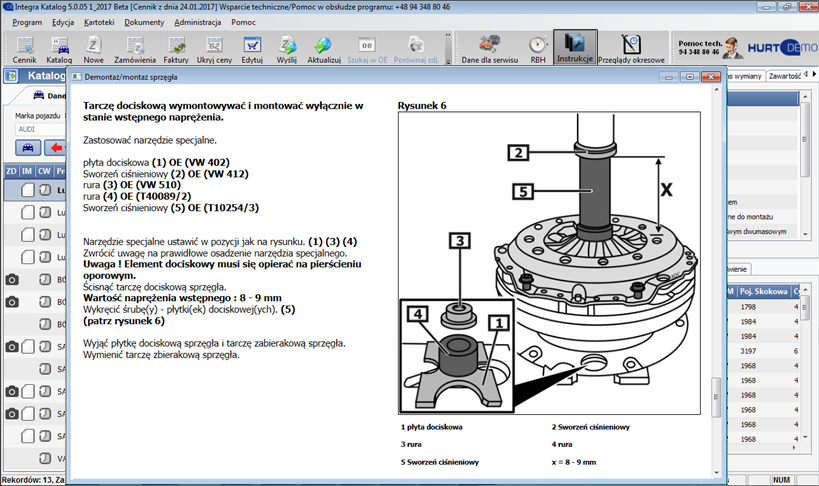Click the Wyślij toolbar icon
Viewport: 819px width, 486px height.
287,49
